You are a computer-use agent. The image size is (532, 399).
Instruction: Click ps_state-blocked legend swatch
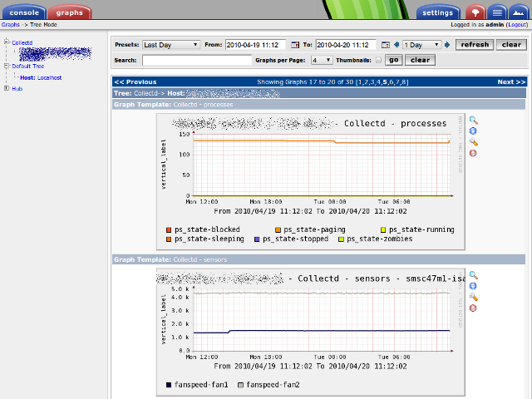click(169, 230)
